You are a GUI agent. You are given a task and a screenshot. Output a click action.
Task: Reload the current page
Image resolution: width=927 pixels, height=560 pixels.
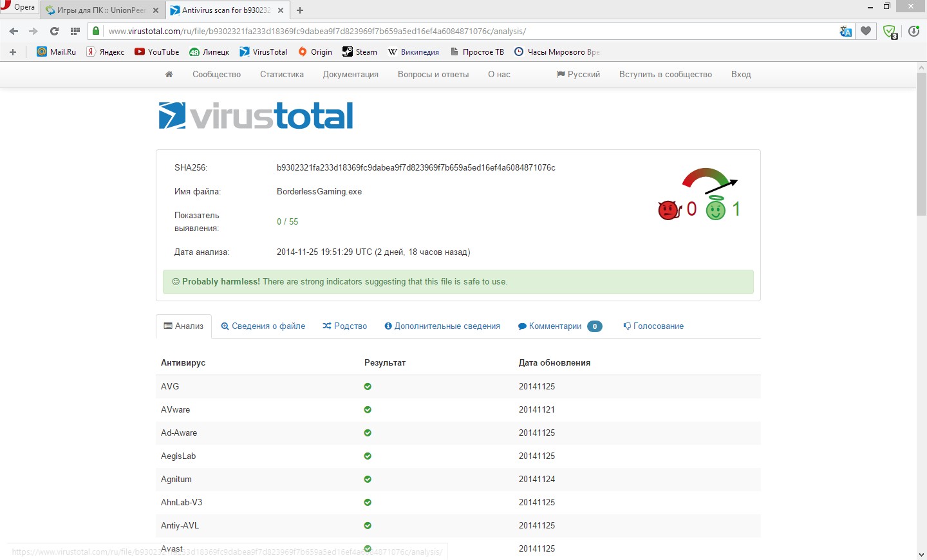(x=54, y=31)
